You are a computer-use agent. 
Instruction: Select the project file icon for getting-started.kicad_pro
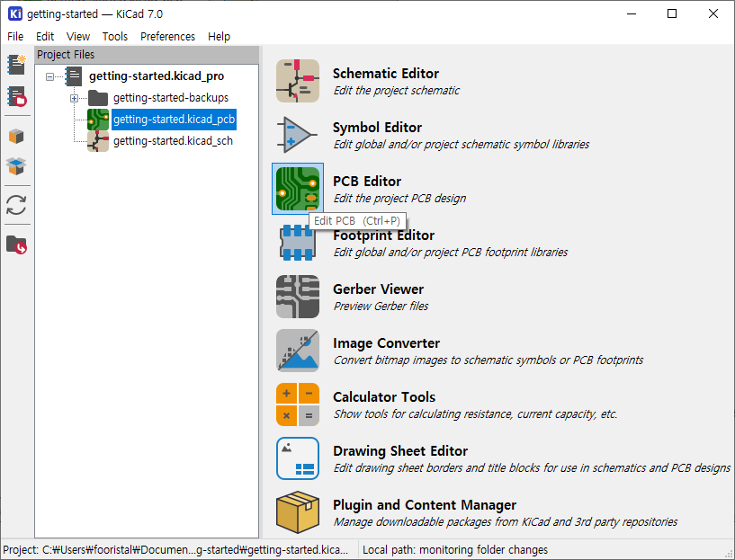point(74,76)
